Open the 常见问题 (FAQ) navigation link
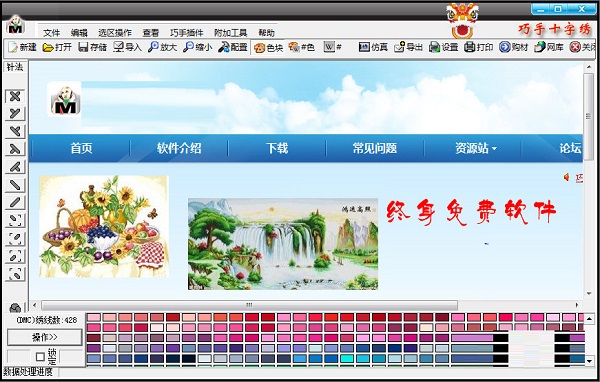600x382 pixels. coord(375,148)
